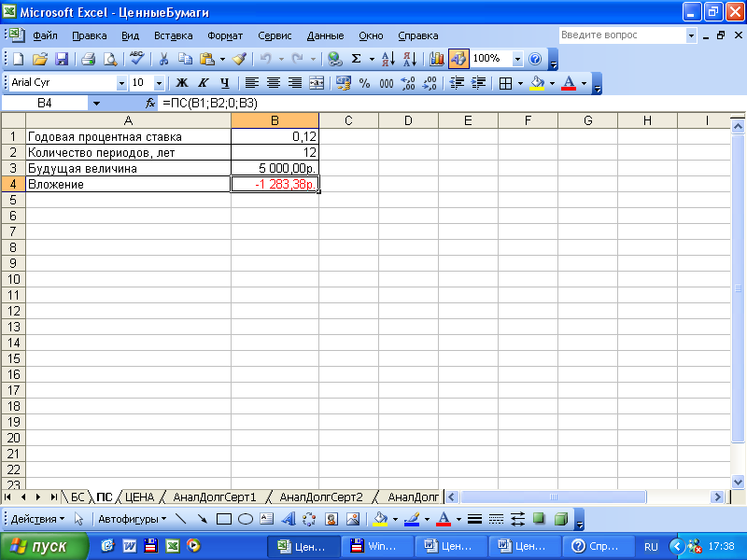Expand the 100% zoom dropdown
This screenshot has height=560, width=747.
coord(518,59)
